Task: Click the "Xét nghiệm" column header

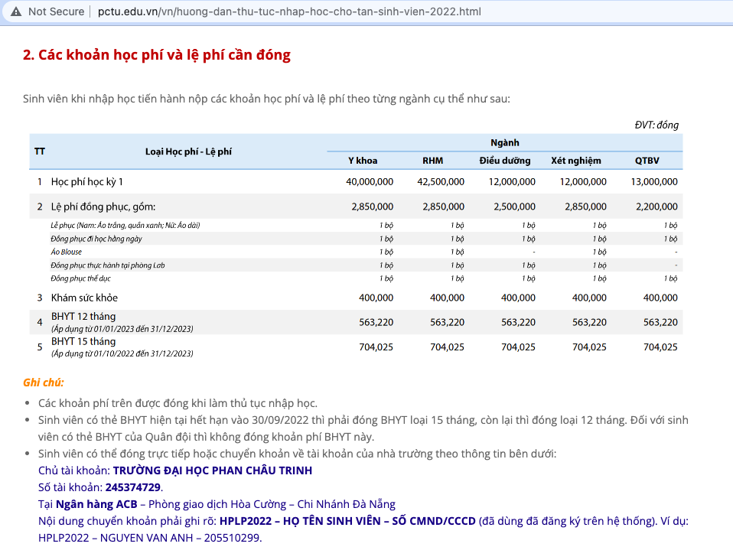Action: point(576,161)
